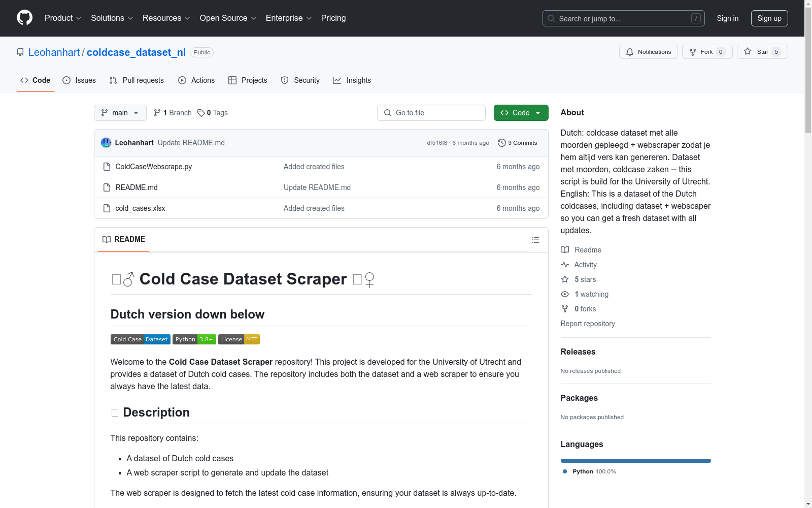Expand the Solutions dropdown
The image size is (812, 508).
[x=112, y=18]
